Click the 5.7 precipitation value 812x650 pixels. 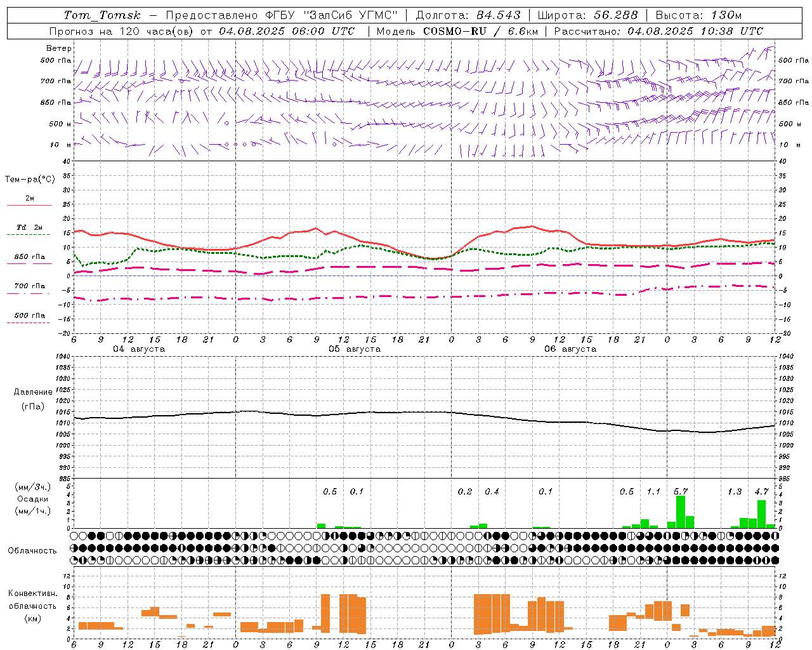coord(681,491)
